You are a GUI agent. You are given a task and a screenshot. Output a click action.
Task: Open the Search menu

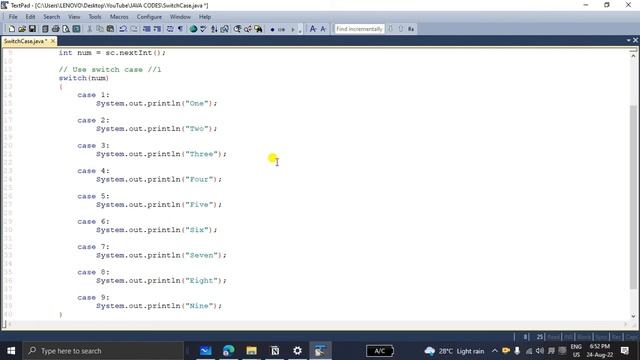point(51,17)
